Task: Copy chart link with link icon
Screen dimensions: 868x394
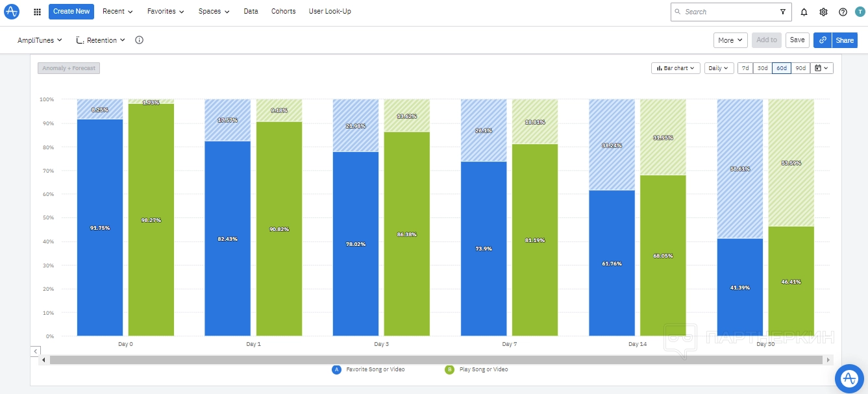Action: point(823,40)
